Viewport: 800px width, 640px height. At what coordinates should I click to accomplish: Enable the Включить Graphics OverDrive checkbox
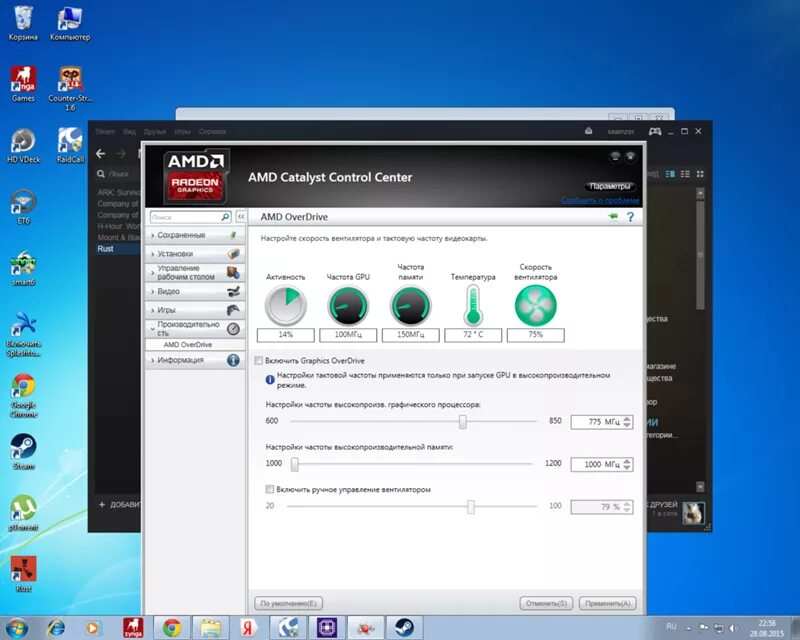coord(259,360)
